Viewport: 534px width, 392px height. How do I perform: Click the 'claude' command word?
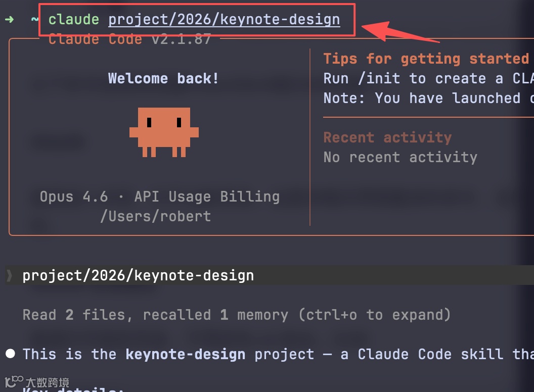tap(73, 19)
